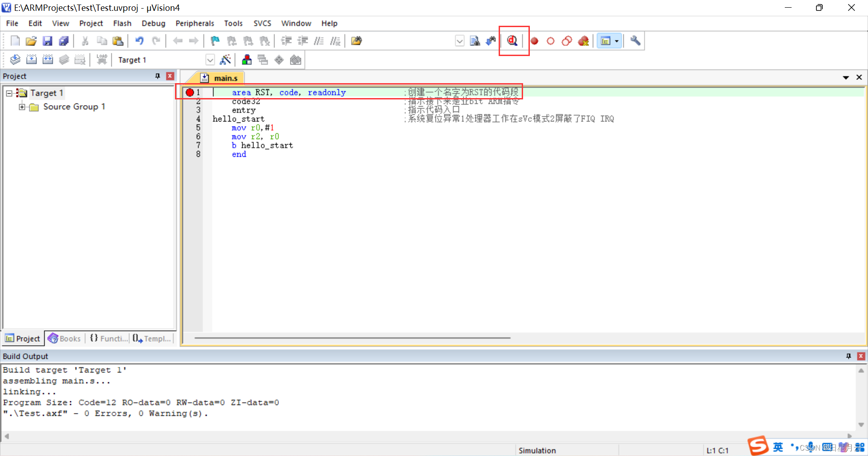The width and height of the screenshot is (868, 456).
Task: Undo the last edit
Action: pyautogui.click(x=139, y=41)
